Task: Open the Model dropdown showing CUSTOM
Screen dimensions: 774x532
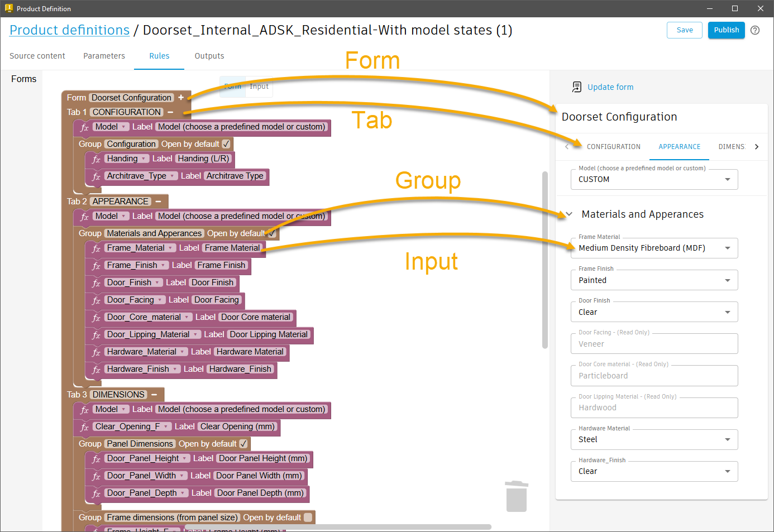Action: click(x=654, y=179)
